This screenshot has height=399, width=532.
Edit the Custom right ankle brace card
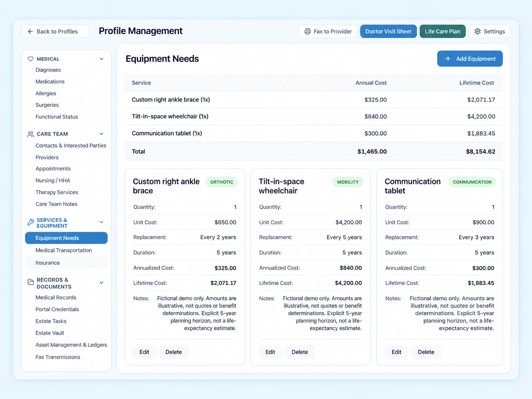144,352
